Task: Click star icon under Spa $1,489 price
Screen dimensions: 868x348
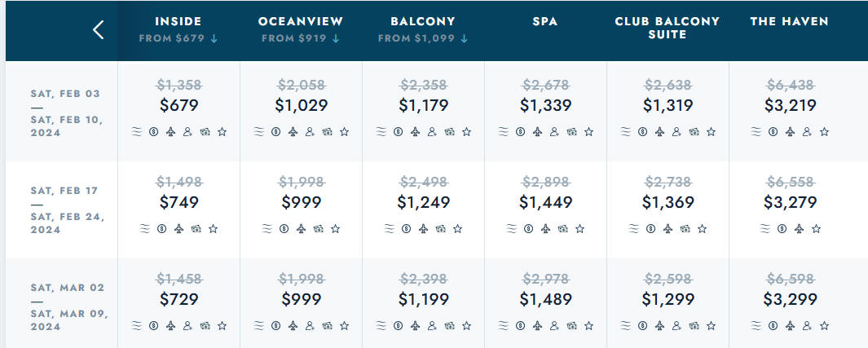Action: click(x=589, y=326)
